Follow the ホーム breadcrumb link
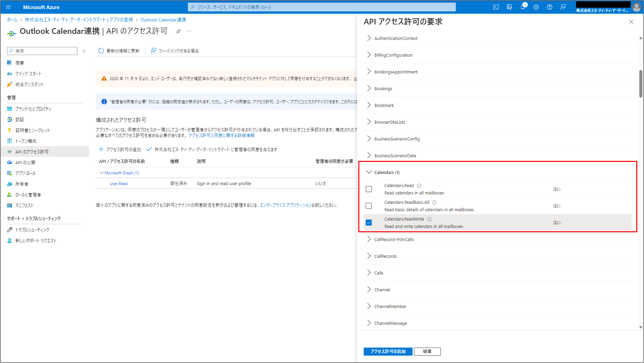 12,20
